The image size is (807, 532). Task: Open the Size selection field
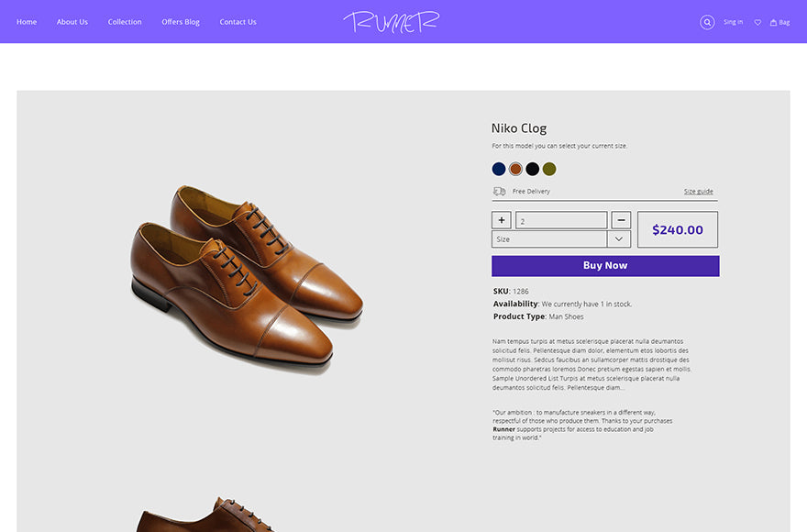point(549,239)
